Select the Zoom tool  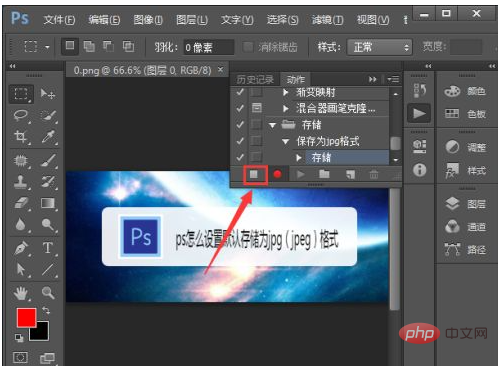[48, 293]
